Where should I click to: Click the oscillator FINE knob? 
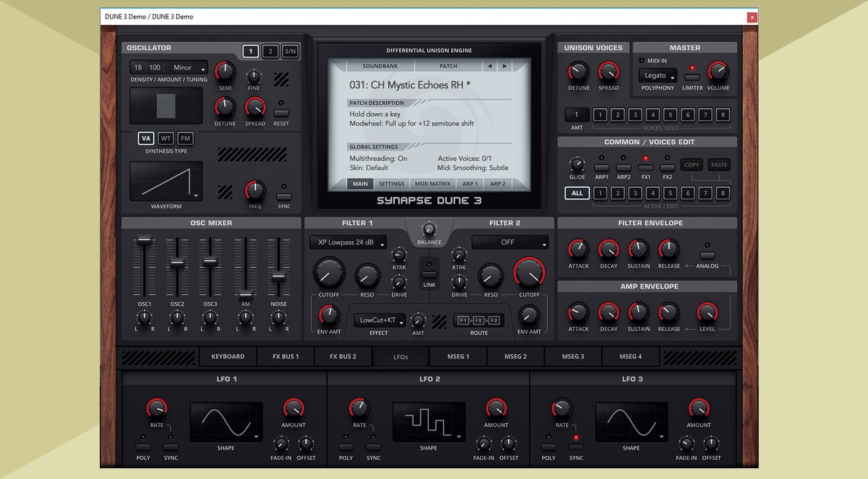tap(254, 76)
